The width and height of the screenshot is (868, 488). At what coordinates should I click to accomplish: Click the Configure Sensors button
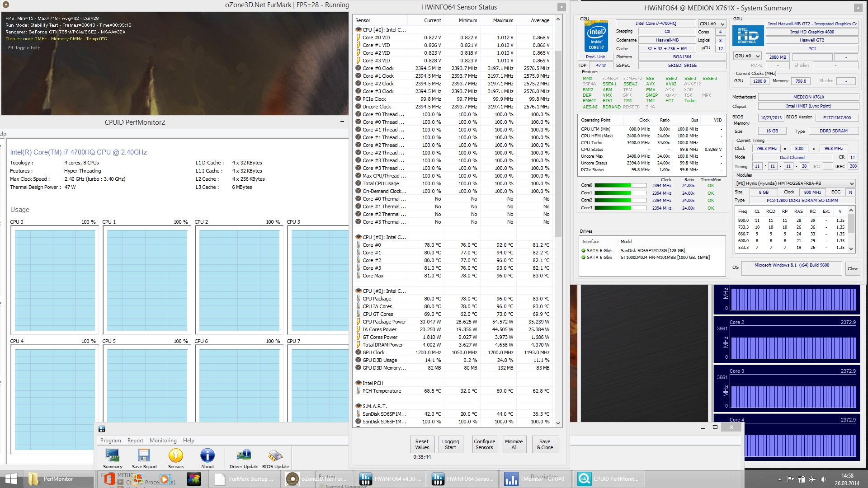pos(484,444)
